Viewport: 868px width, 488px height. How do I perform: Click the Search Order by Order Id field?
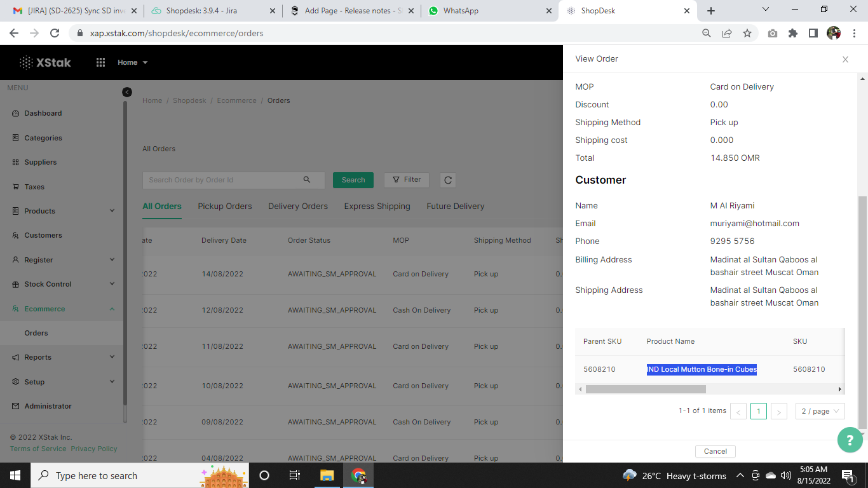point(222,180)
